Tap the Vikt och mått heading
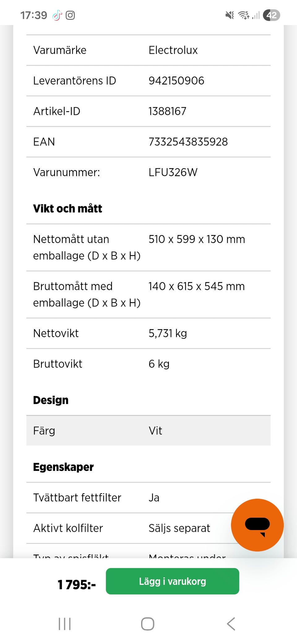 pyautogui.click(x=68, y=208)
